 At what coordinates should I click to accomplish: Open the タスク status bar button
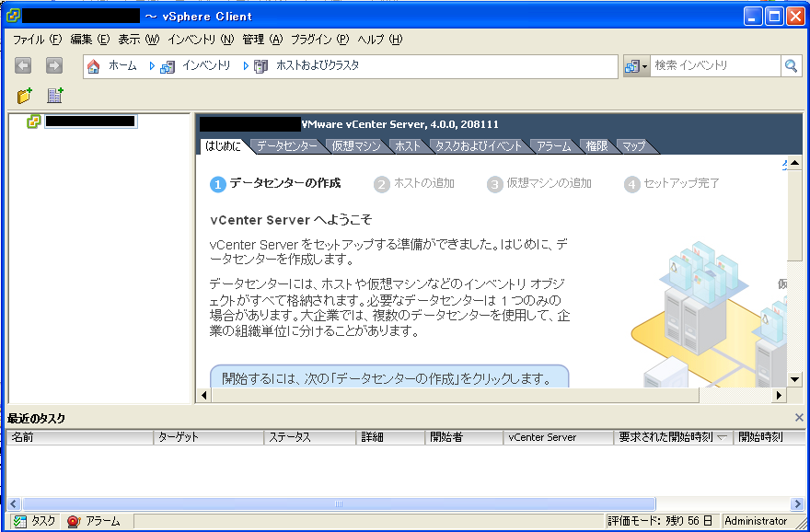click(35, 521)
